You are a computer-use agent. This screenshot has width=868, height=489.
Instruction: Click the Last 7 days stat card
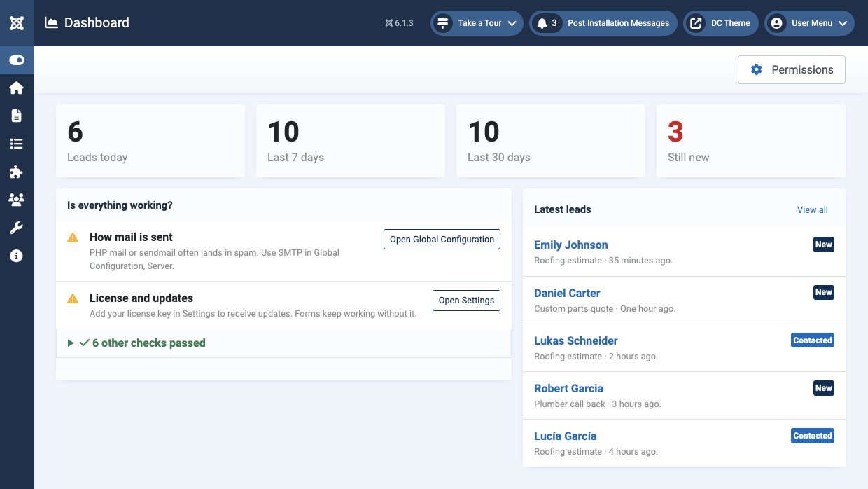point(351,141)
